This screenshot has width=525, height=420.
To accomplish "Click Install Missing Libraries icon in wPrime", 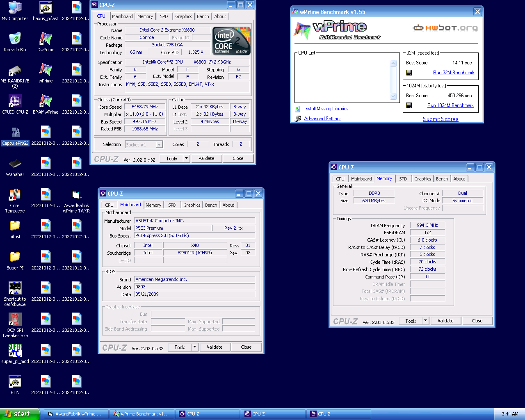I will coord(298,109).
